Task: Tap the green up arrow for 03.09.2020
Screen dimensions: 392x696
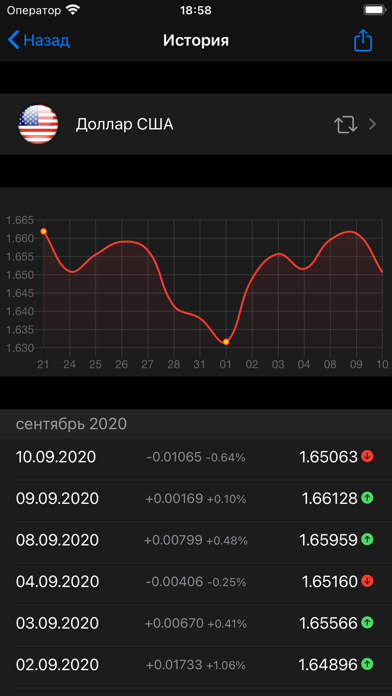Action: pyautogui.click(x=367, y=622)
